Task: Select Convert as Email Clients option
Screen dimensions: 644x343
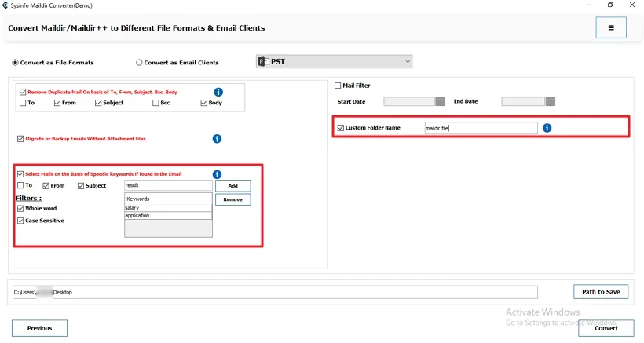Action: [140, 63]
